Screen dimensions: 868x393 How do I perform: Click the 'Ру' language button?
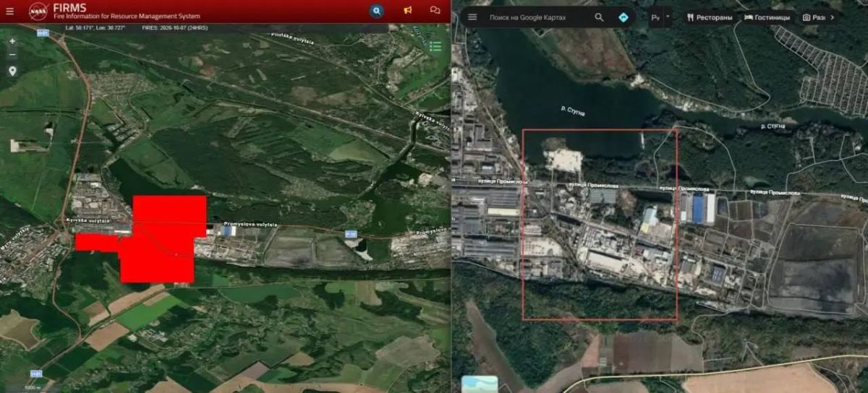pos(655,17)
